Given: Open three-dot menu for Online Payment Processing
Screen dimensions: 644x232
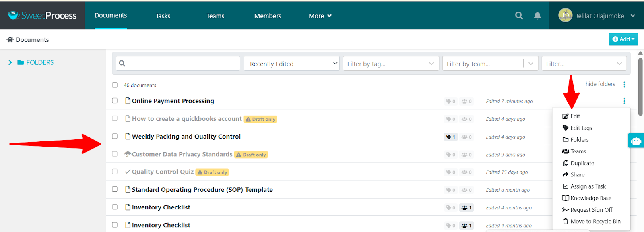Looking at the screenshot, I should pyautogui.click(x=624, y=101).
